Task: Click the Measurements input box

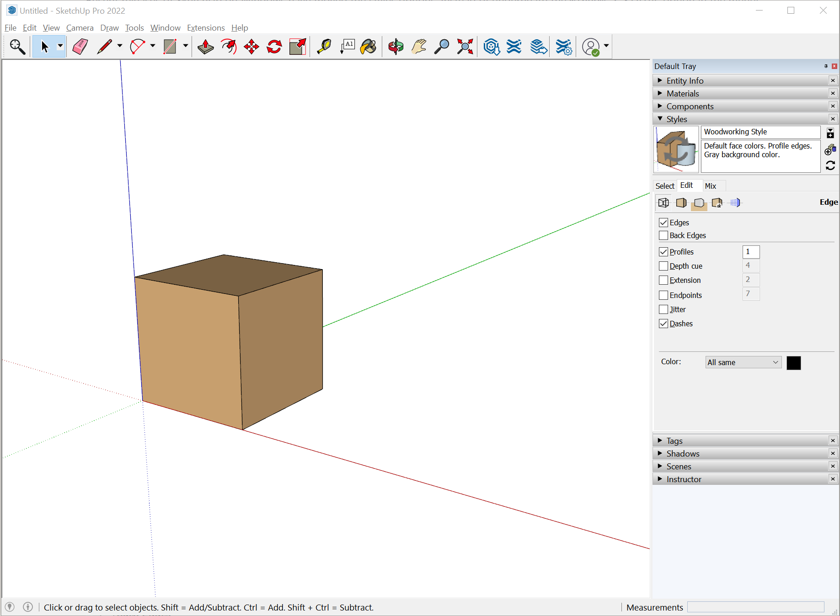Action: [755, 607]
